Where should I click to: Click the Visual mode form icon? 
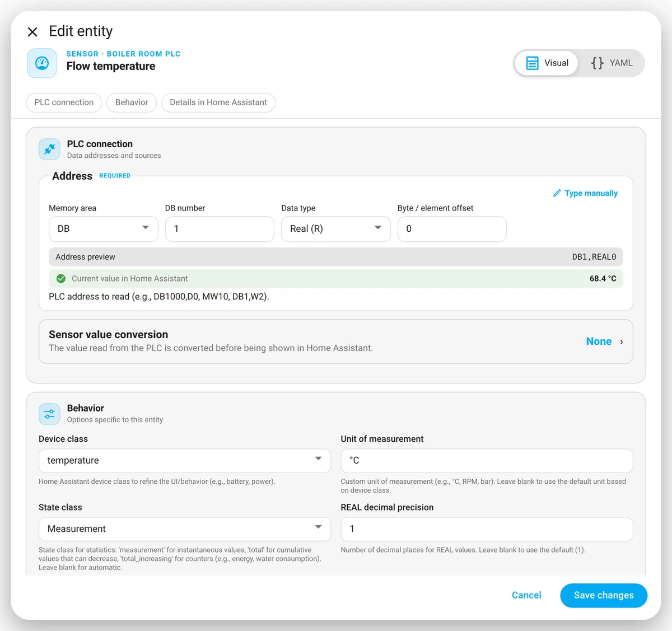(x=532, y=63)
